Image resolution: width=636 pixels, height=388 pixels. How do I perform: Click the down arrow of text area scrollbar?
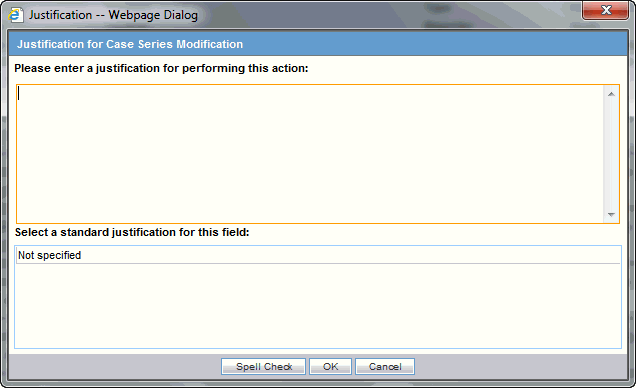point(611,214)
